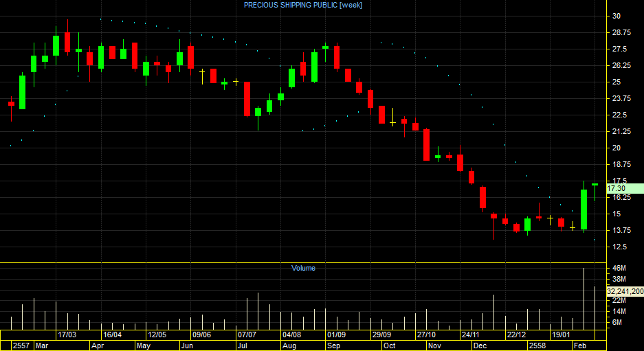Select the 27/10 date marker
Viewport: 644px width, 351px height.
426,335
